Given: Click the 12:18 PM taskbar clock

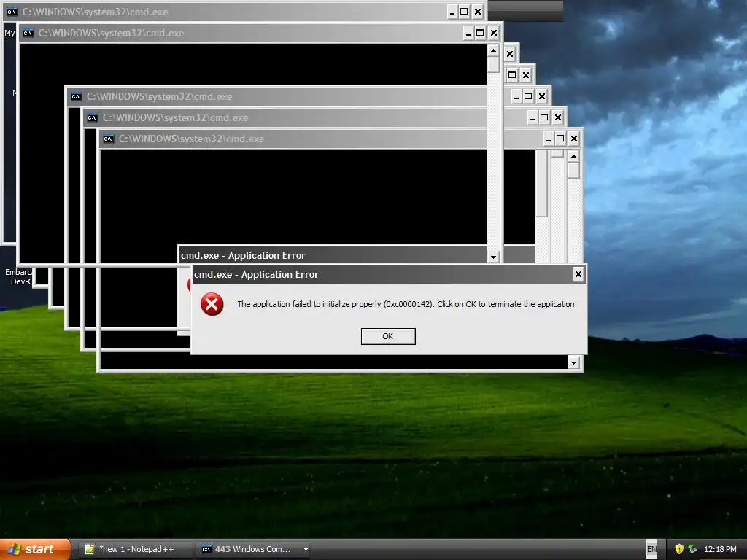Looking at the screenshot, I should pyautogui.click(x=720, y=549).
